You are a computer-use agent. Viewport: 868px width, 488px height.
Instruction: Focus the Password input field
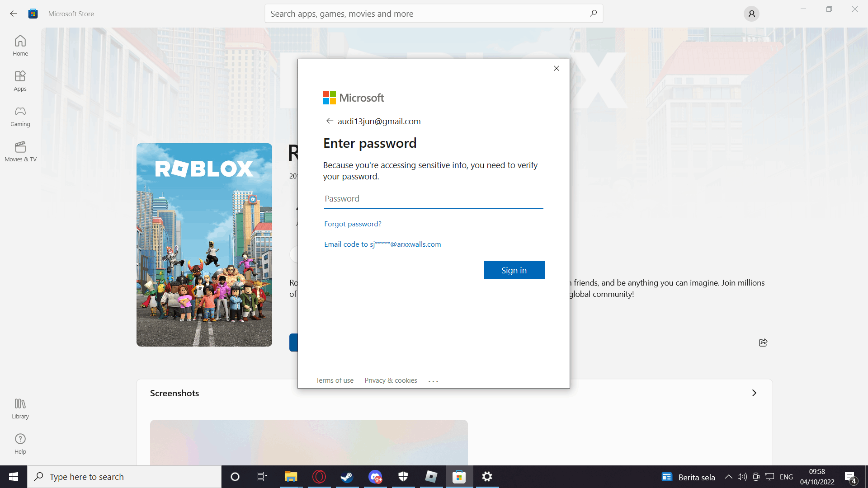click(434, 199)
